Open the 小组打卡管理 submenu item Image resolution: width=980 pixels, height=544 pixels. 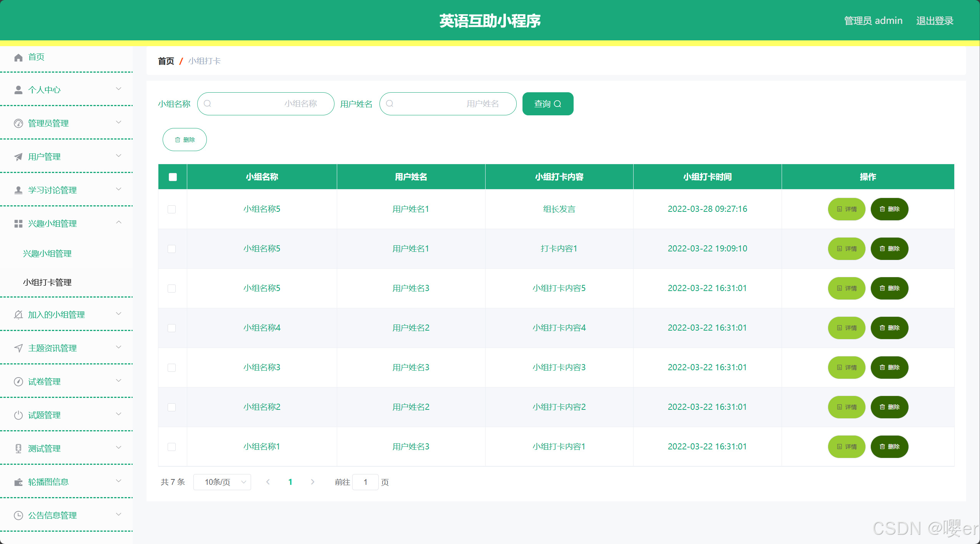tap(47, 283)
